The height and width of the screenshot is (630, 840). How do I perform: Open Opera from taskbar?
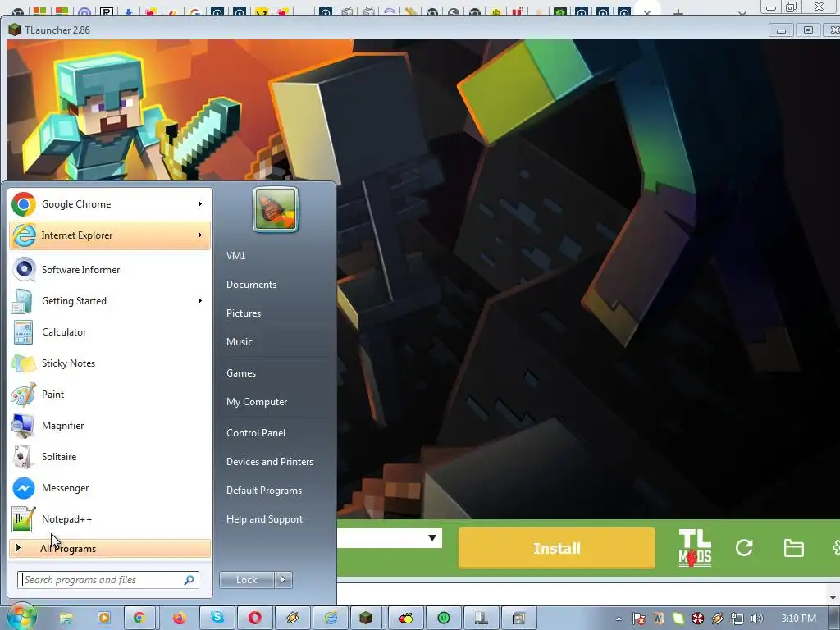coord(255,619)
